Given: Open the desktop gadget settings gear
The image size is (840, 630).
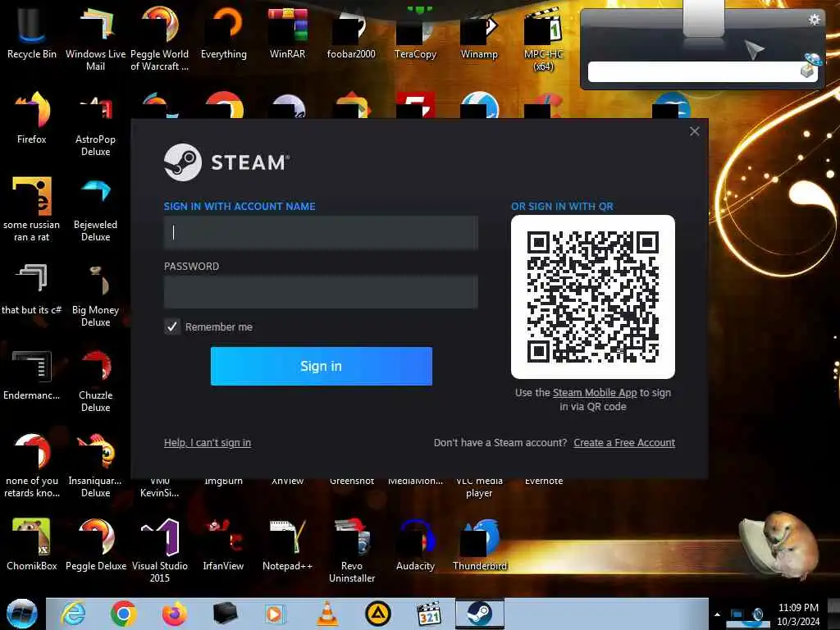Looking at the screenshot, I should (x=815, y=20).
